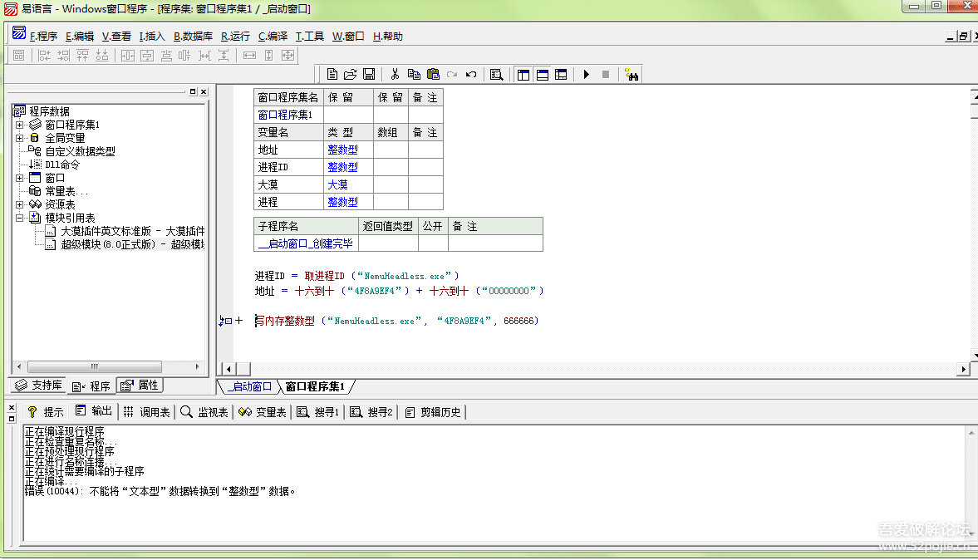978x560 pixels.
Task: Select Dll命令 in the tree
Action: (x=62, y=165)
